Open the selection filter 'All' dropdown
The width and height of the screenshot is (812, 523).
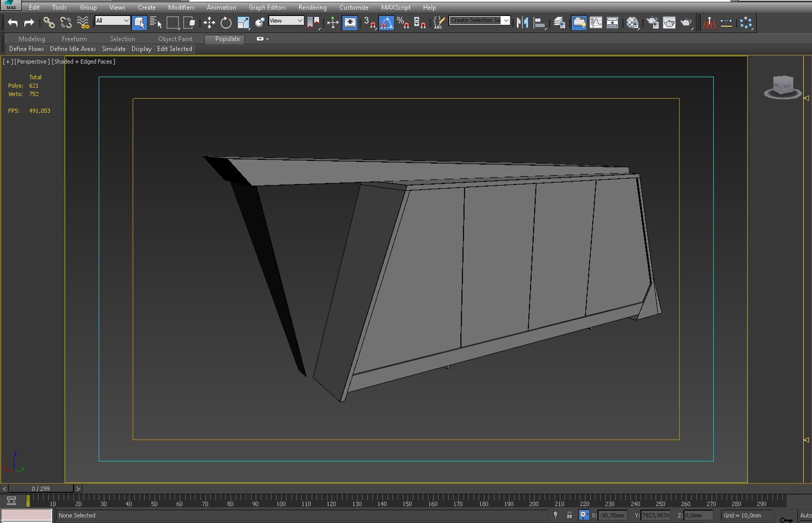112,21
